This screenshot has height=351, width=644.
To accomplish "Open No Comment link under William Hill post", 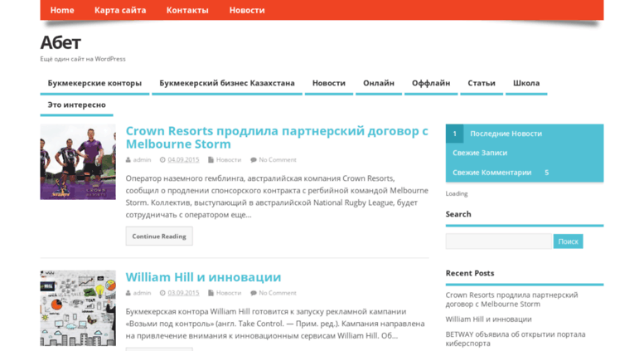I will tap(278, 293).
